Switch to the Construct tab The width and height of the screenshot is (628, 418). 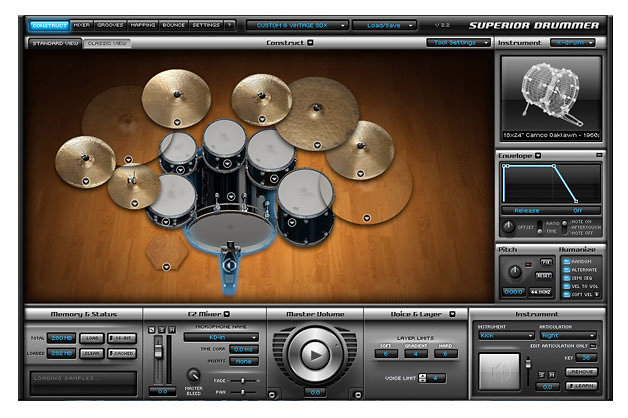[x=49, y=25]
